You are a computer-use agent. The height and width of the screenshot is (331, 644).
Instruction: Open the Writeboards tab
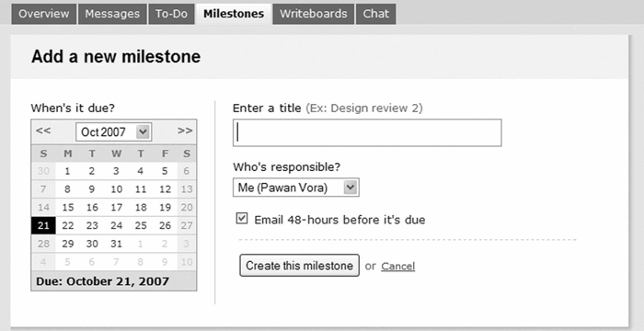[314, 14]
